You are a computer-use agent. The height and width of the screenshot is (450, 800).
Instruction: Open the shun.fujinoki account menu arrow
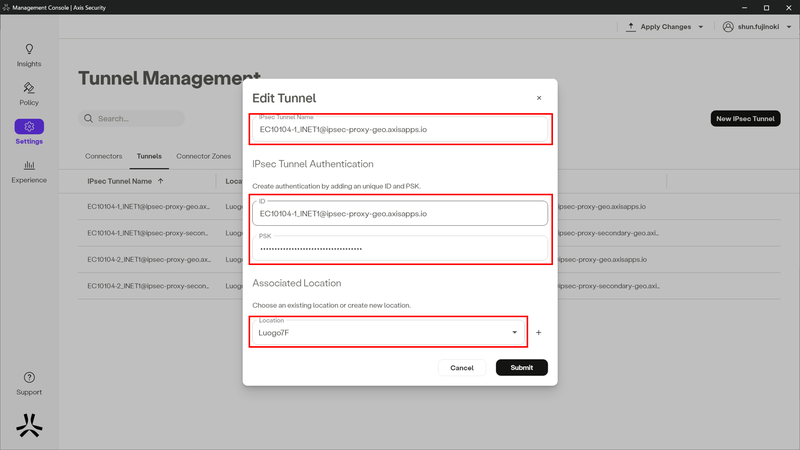789,27
